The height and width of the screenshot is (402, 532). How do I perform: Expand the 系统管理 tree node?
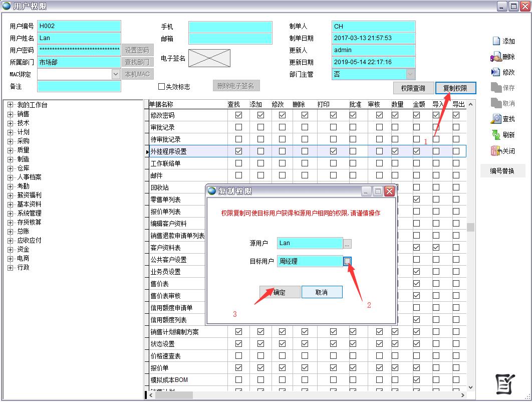pos(10,213)
